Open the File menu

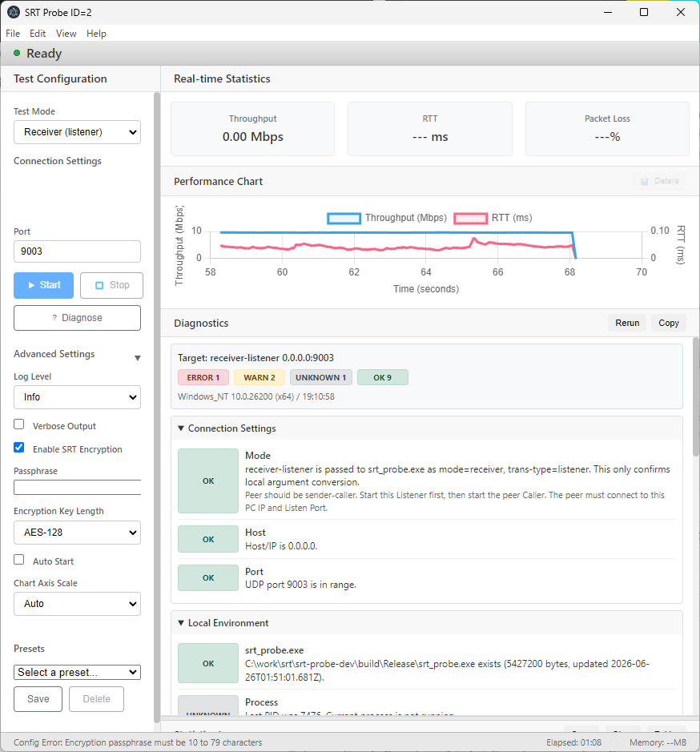point(13,34)
